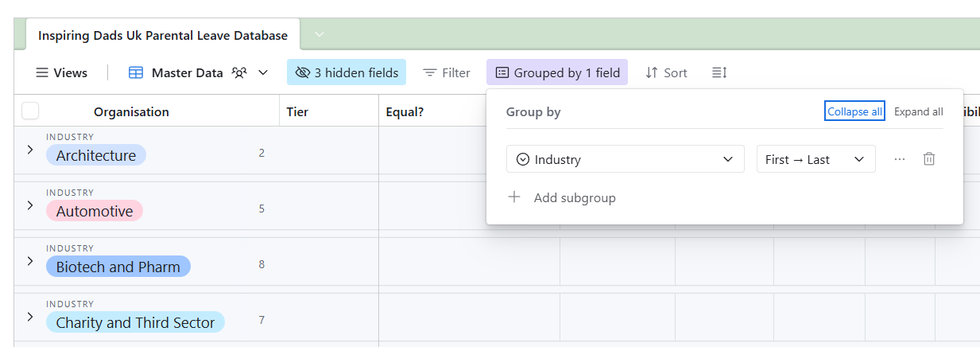
Task: Click the pink Automotive industry tag
Action: click(95, 211)
